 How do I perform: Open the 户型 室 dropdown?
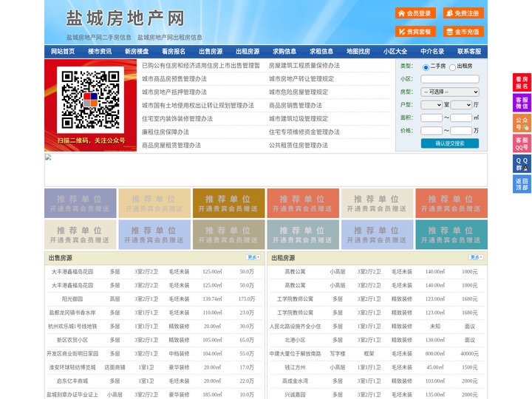[432, 105]
